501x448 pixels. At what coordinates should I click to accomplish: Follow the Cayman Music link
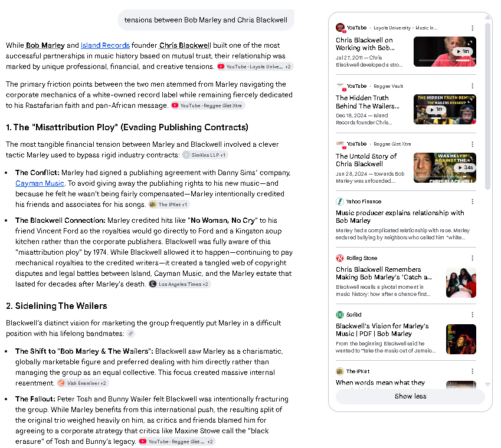[x=40, y=183]
